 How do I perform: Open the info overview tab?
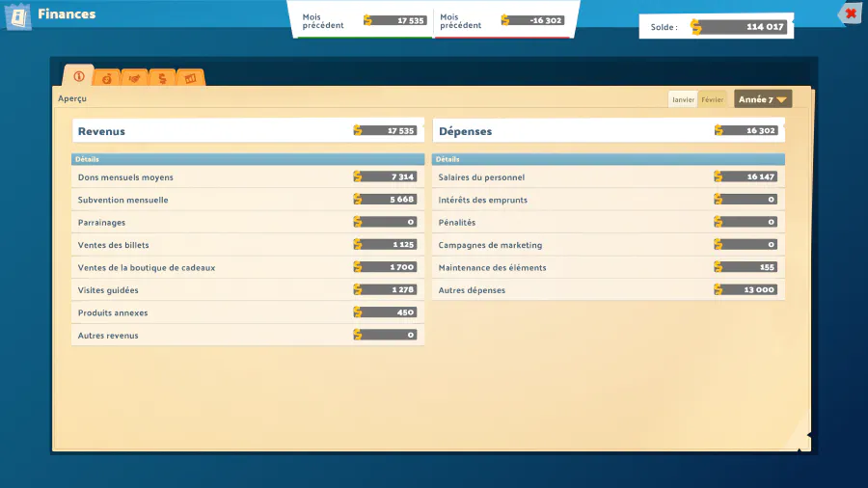pyautogui.click(x=78, y=77)
